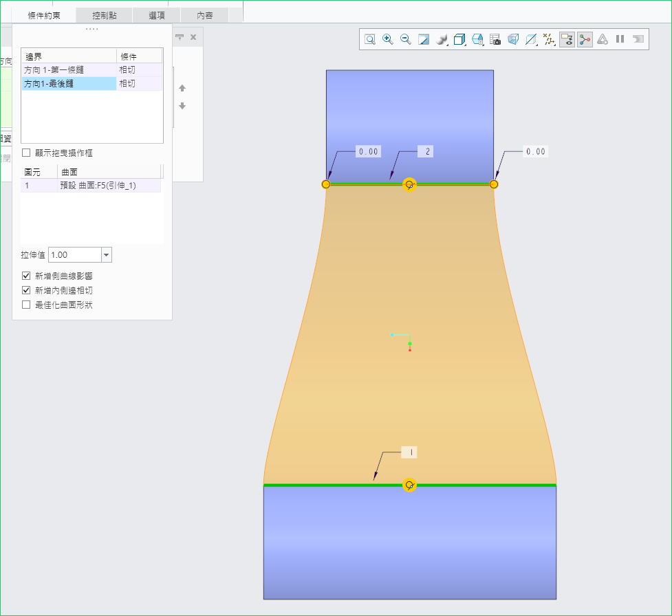
Task: Open the datum display filters dropdown
Action: point(549,39)
